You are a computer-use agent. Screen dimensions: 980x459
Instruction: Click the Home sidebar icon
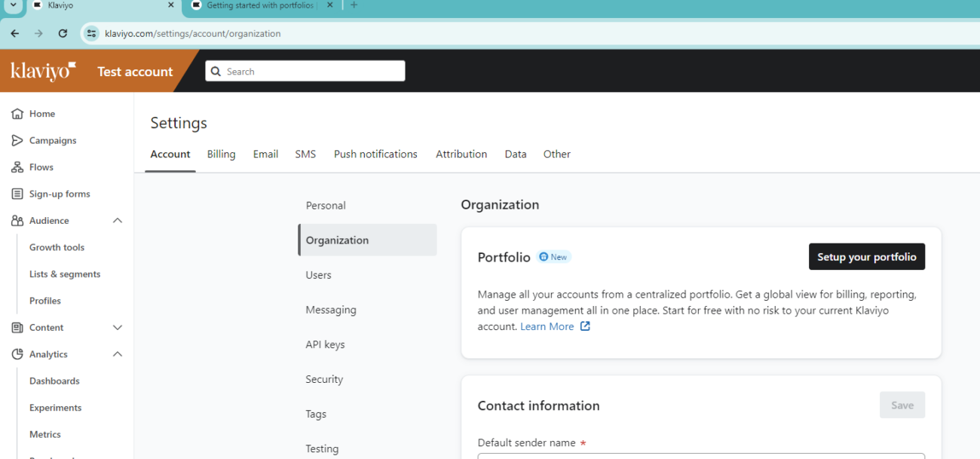pyautogui.click(x=17, y=114)
